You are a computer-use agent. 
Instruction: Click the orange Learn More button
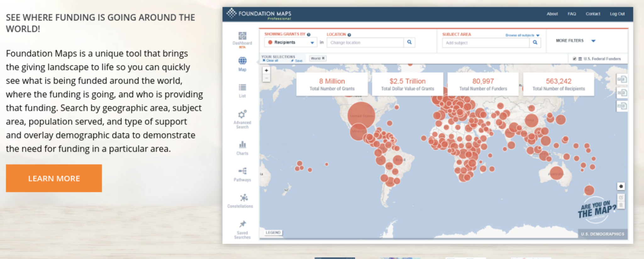(54, 178)
